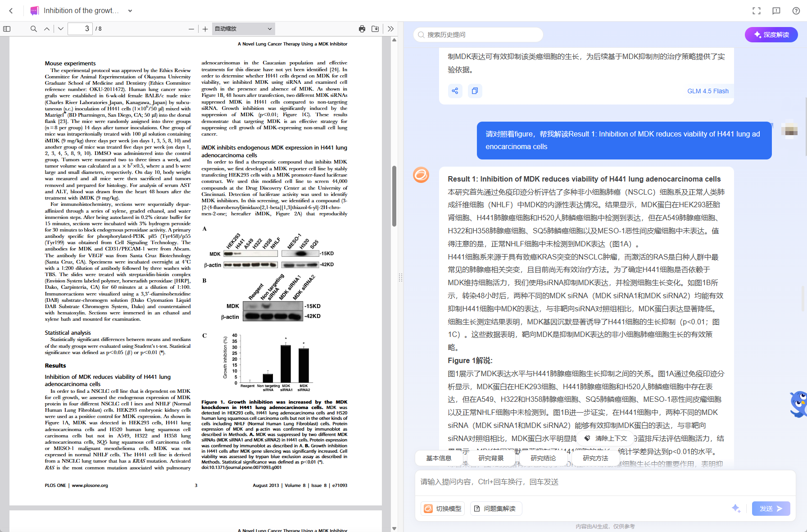
Task: Click the question input text area
Action: [x=605, y=482]
